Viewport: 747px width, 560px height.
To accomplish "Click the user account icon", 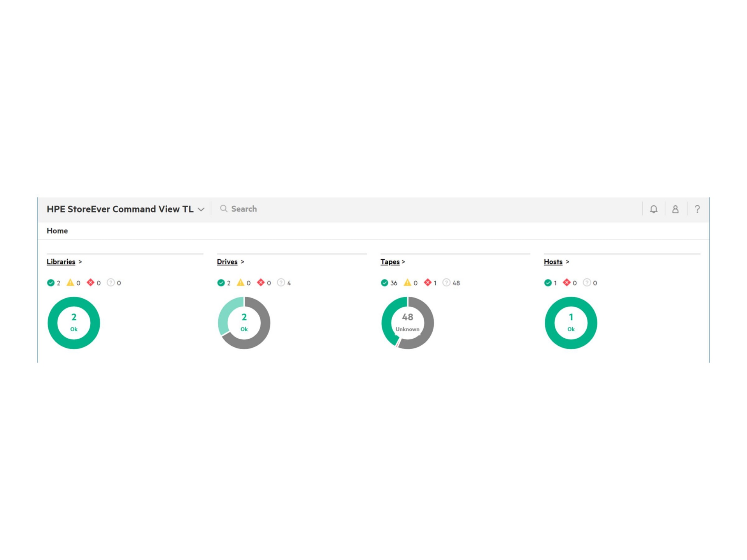I will (675, 209).
